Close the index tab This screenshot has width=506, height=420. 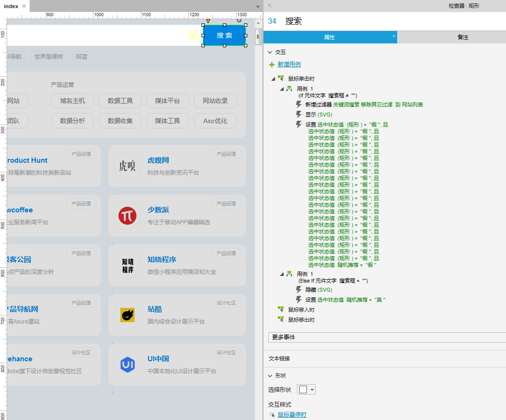coord(24,6)
